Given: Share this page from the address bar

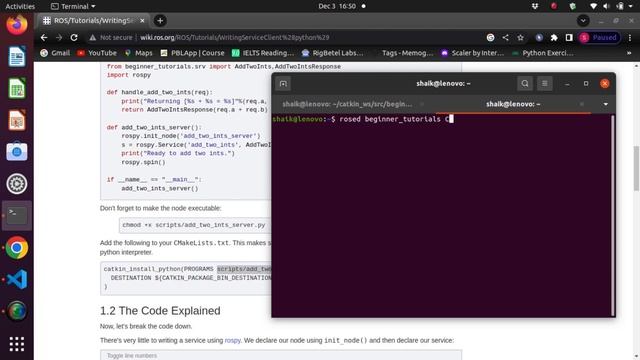Looking at the screenshot, I should coord(505,38).
